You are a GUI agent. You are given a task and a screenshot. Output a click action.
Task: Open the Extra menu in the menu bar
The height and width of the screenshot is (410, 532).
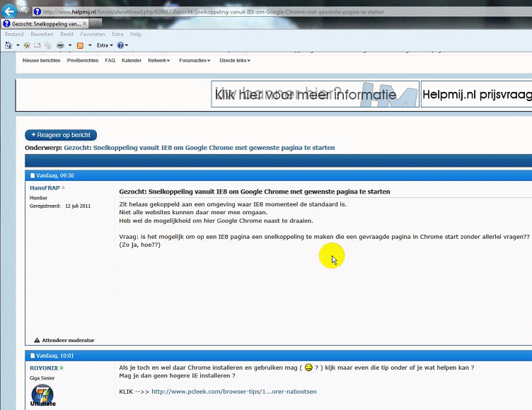pyautogui.click(x=117, y=34)
